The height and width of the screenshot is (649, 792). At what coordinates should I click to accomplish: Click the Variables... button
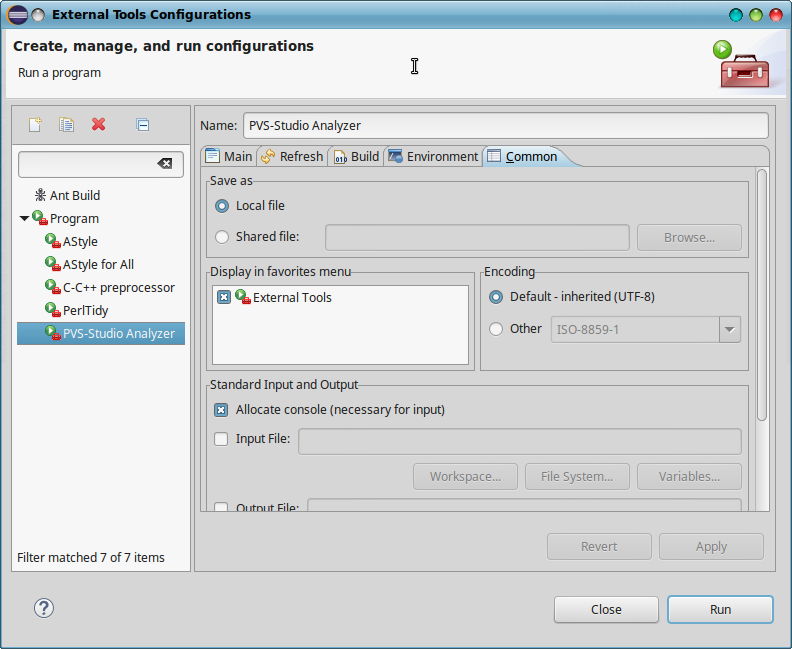point(689,476)
